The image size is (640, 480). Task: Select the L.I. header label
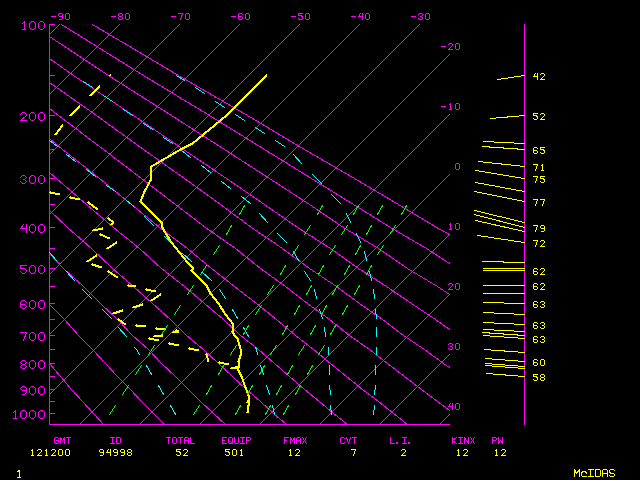(x=402, y=439)
